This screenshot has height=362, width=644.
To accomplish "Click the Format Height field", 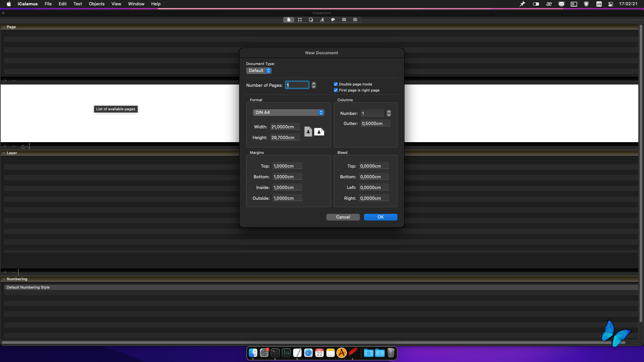I will coord(285,137).
